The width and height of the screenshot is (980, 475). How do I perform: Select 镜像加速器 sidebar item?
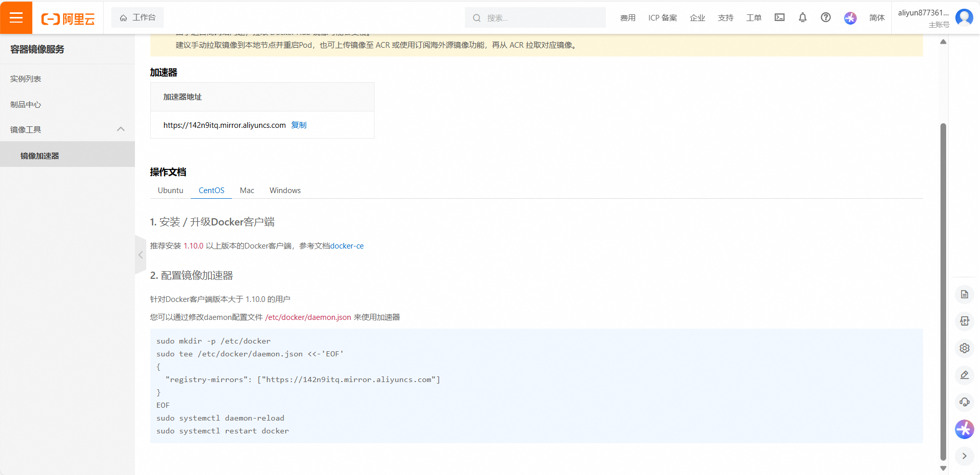click(67, 155)
